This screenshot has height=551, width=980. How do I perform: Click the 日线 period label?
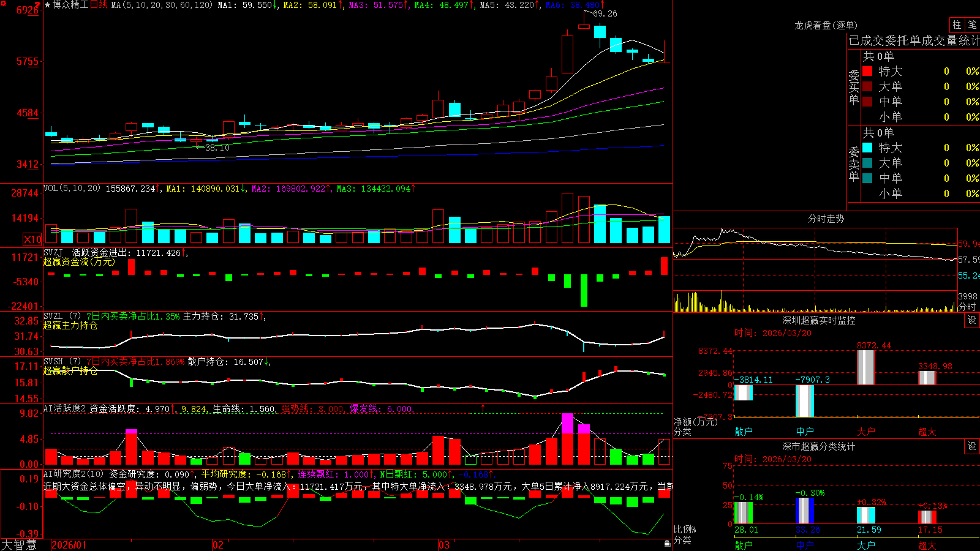[99, 5]
